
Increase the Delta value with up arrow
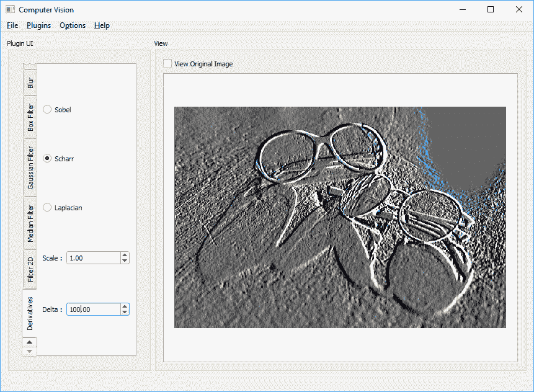click(x=125, y=306)
